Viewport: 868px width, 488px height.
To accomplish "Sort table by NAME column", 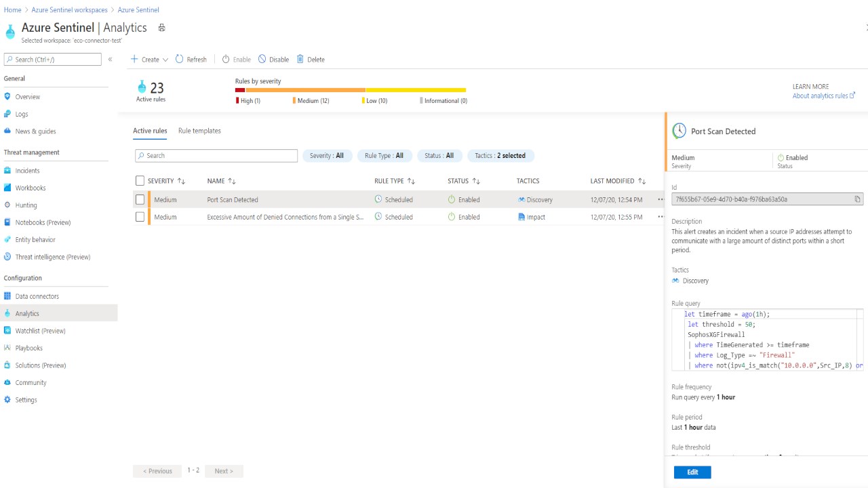I will click(x=222, y=181).
